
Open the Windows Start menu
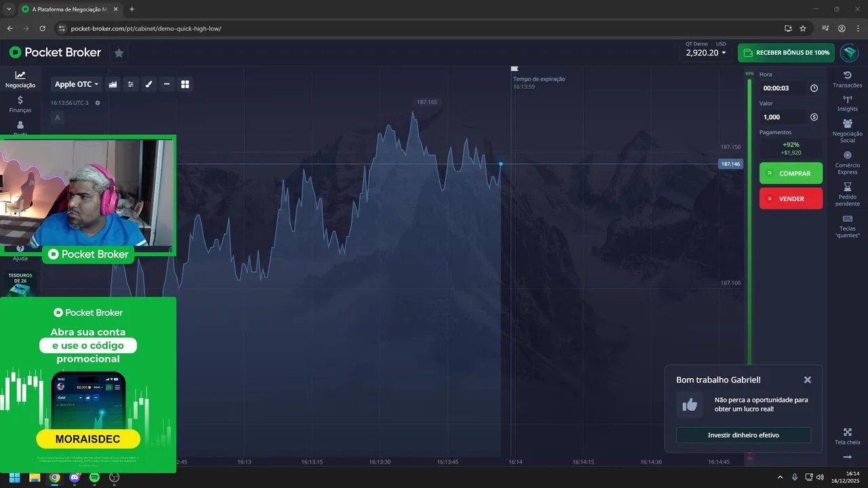coord(14,477)
